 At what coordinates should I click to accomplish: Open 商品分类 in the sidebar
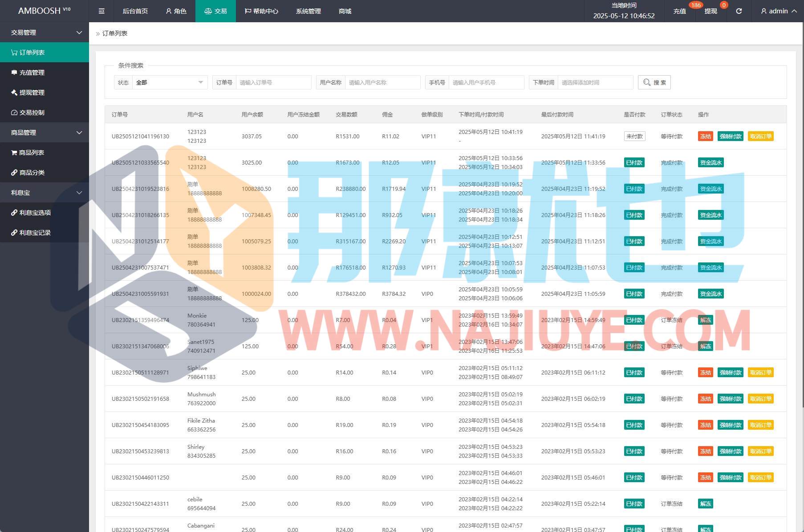click(45, 173)
